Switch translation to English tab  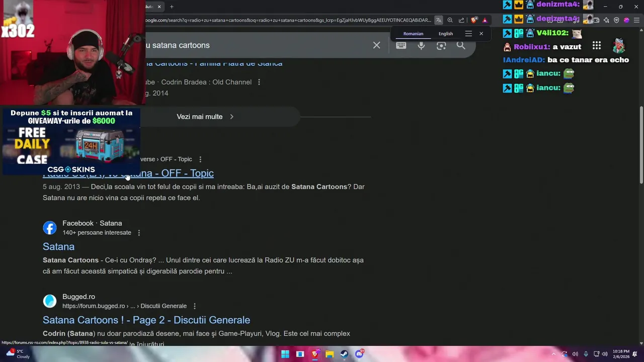pyautogui.click(x=446, y=34)
